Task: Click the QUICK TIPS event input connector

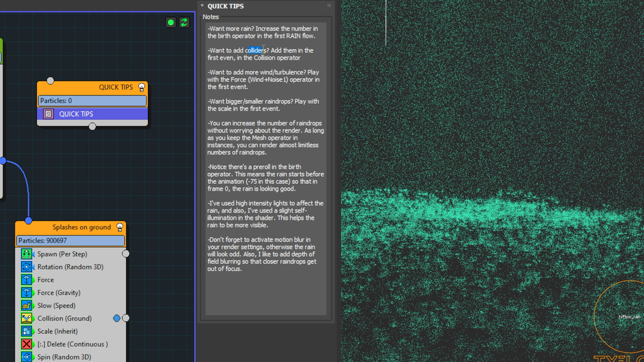Action: (x=50, y=81)
